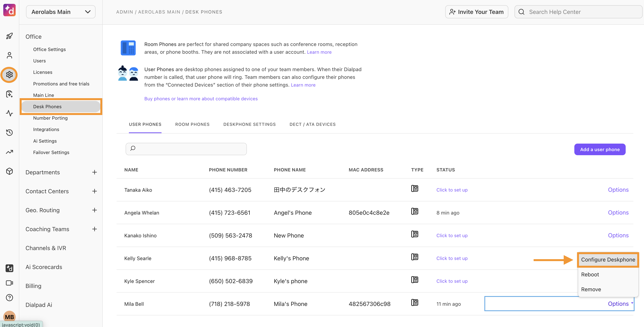Open the trending analytics icon in sidebar
Screen dimensions: 644x327
(x=9, y=152)
